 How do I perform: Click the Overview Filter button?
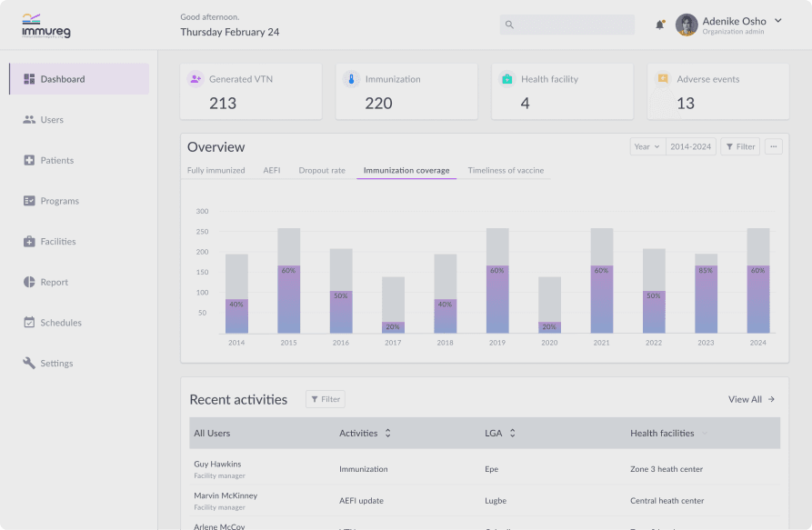740,146
